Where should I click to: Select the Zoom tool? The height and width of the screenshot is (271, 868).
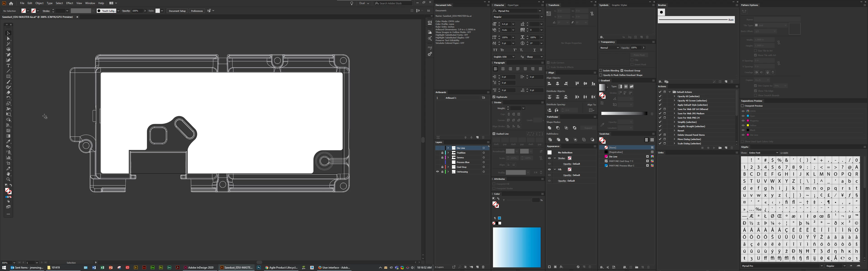coord(8,180)
